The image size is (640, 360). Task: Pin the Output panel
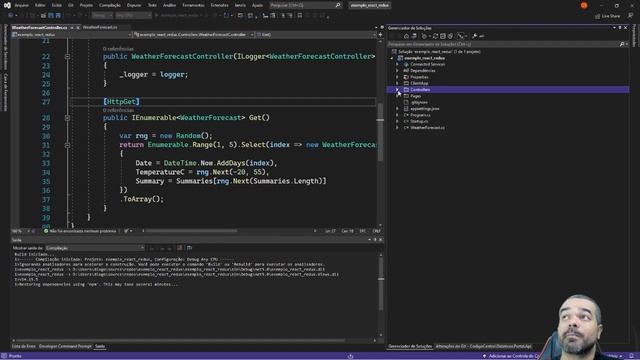click(375, 240)
